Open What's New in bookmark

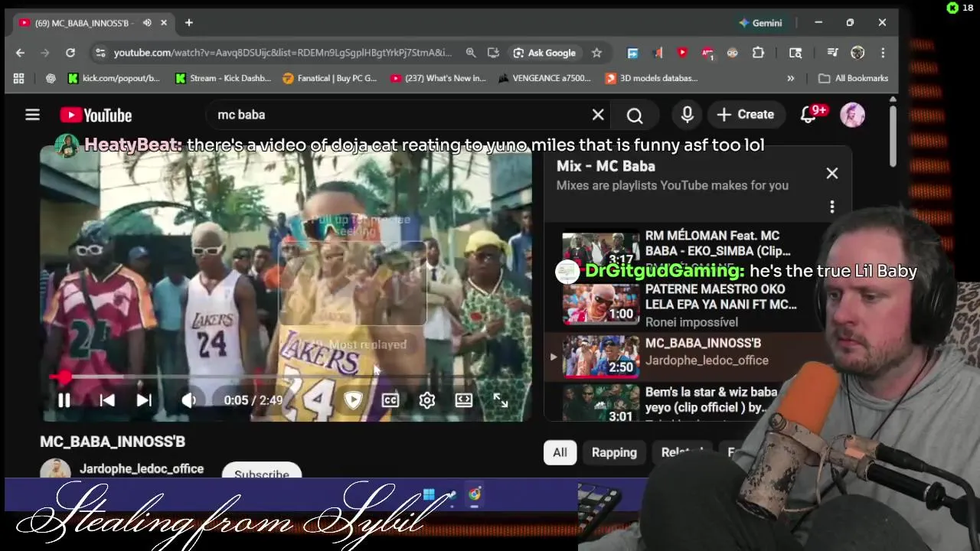pyautogui.click(x=438, y=78)
